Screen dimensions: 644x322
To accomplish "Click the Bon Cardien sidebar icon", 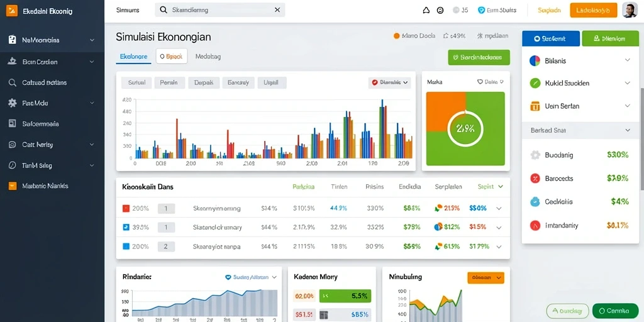I will (x=13, y=62).
